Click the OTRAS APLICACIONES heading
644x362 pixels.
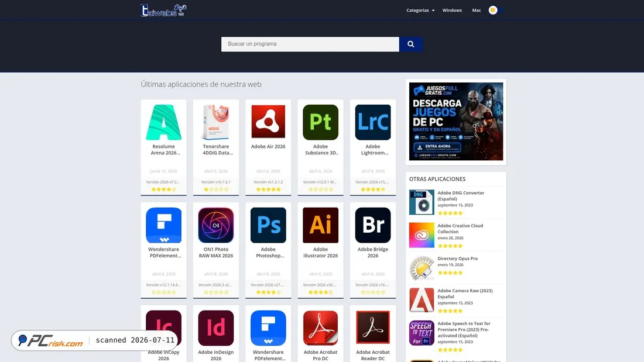(437, 179)
